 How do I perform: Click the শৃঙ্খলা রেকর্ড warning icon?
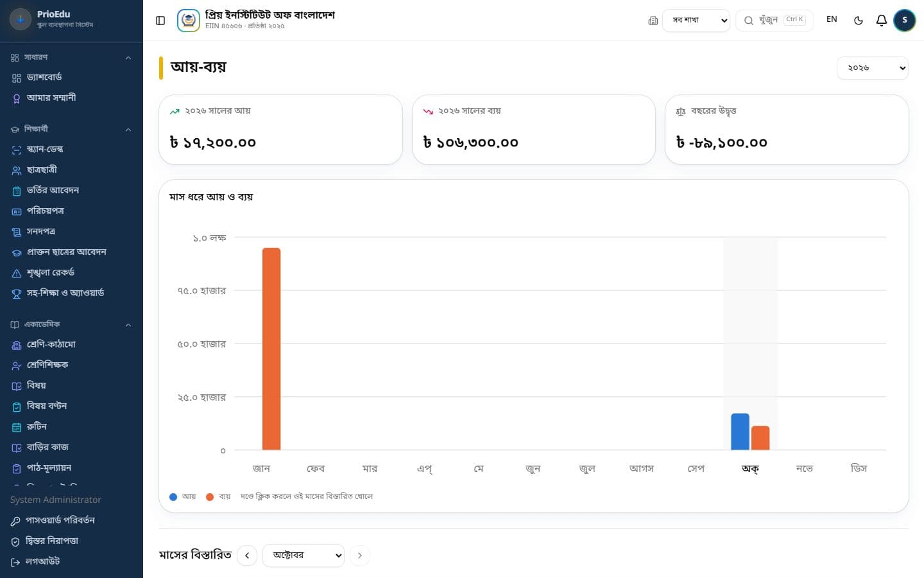pyautogui.click(x=17, y=273)
